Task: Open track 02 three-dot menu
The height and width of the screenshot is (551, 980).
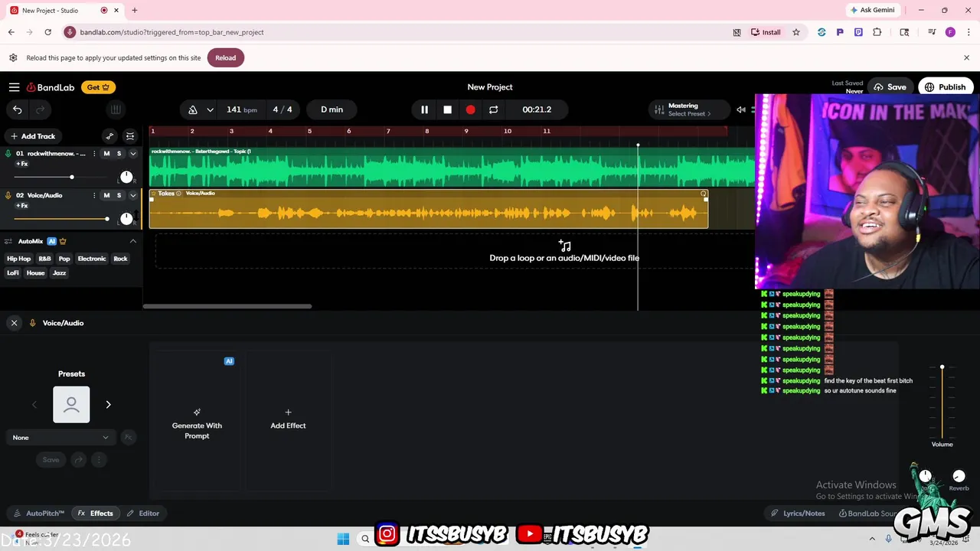Action: tap(94, 195)
